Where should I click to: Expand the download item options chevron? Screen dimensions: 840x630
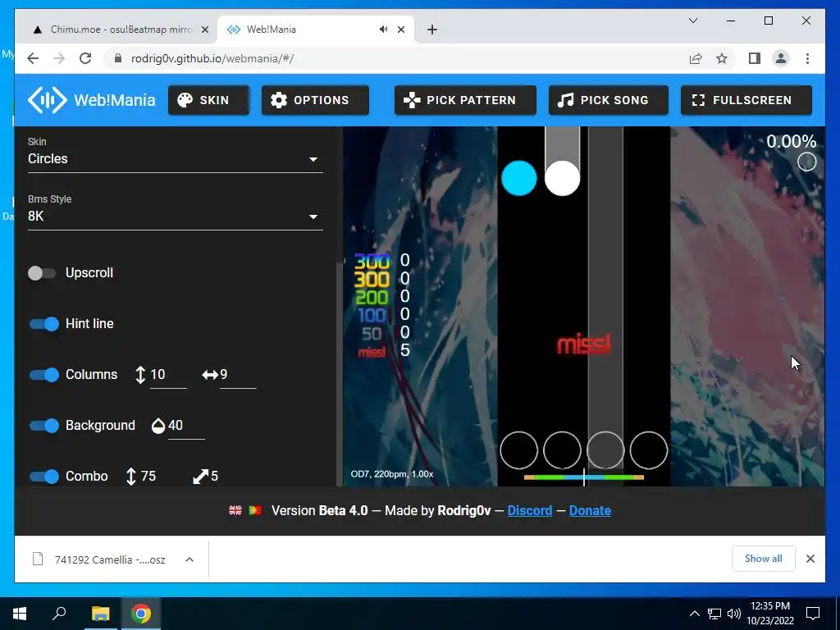tap(189, 559)
